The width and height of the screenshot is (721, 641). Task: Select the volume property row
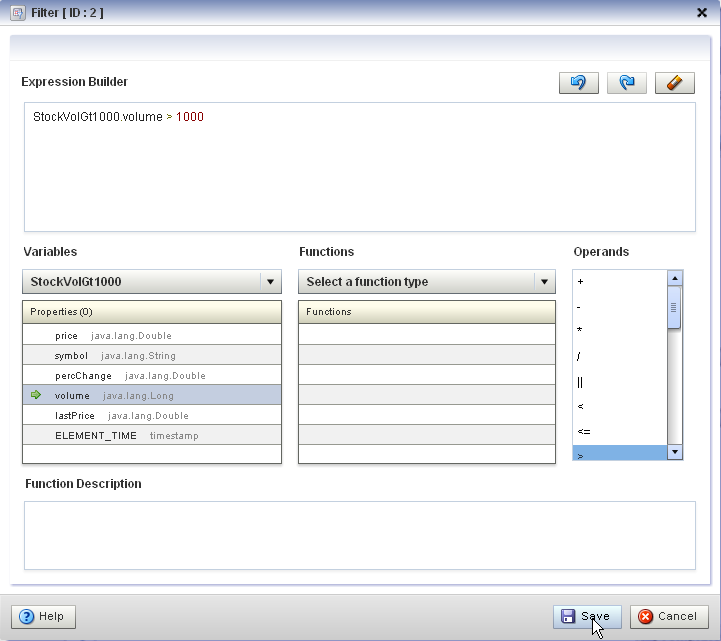click(152, 395)
